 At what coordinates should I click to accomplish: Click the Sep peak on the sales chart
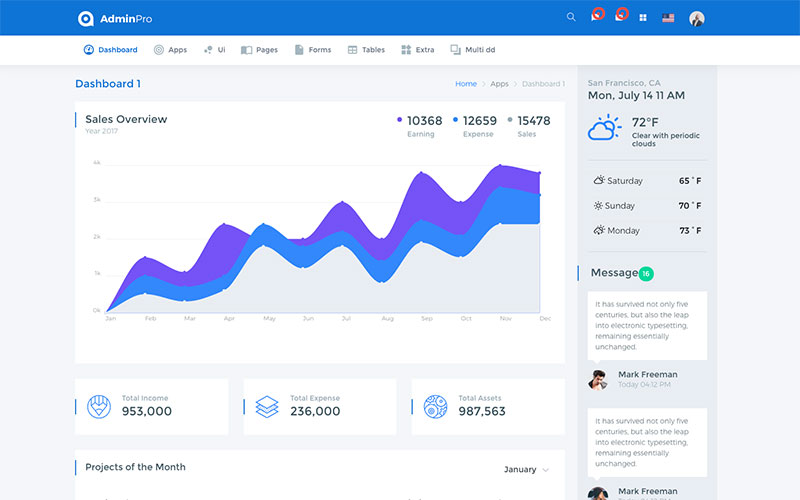click(421, 173)
